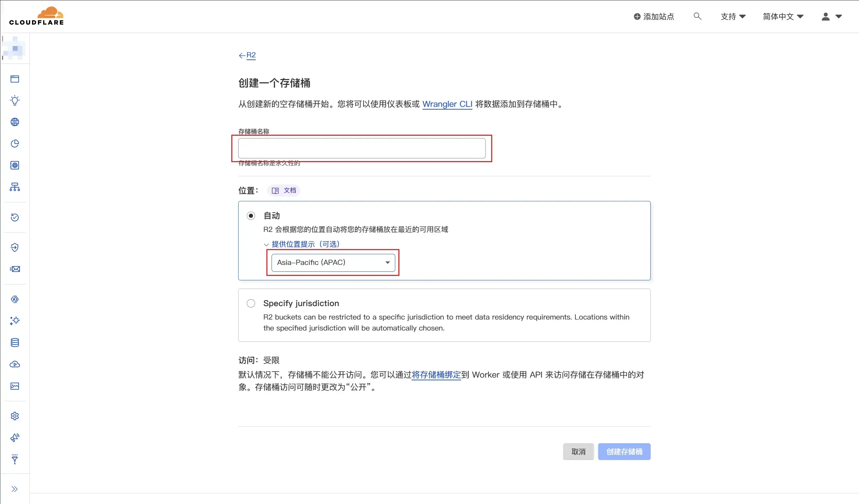Select the 自动 location radio button
859x504 pixels.
(251, 216)
